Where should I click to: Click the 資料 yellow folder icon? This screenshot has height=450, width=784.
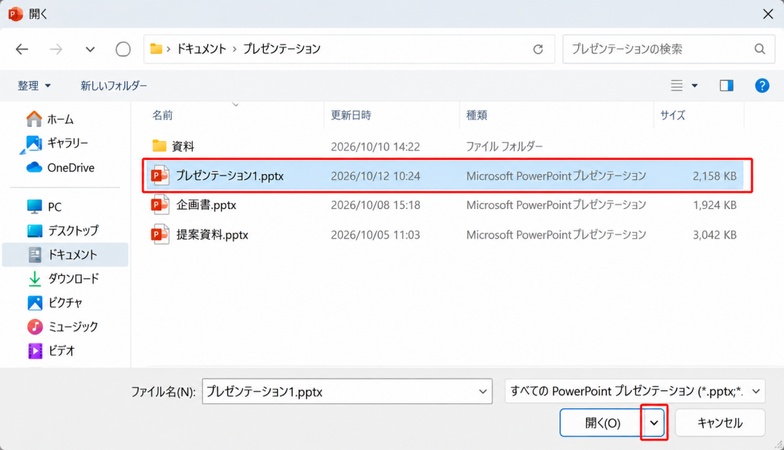(159, 146)
